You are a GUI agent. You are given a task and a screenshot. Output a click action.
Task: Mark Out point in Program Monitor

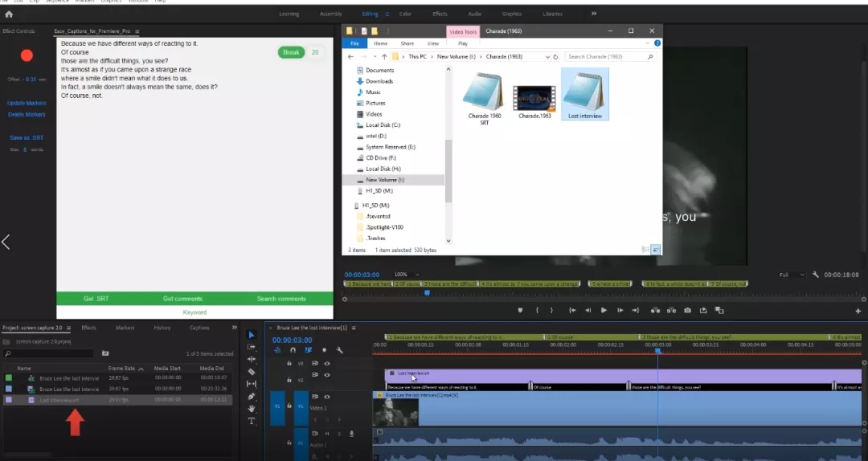coord(551,311)
